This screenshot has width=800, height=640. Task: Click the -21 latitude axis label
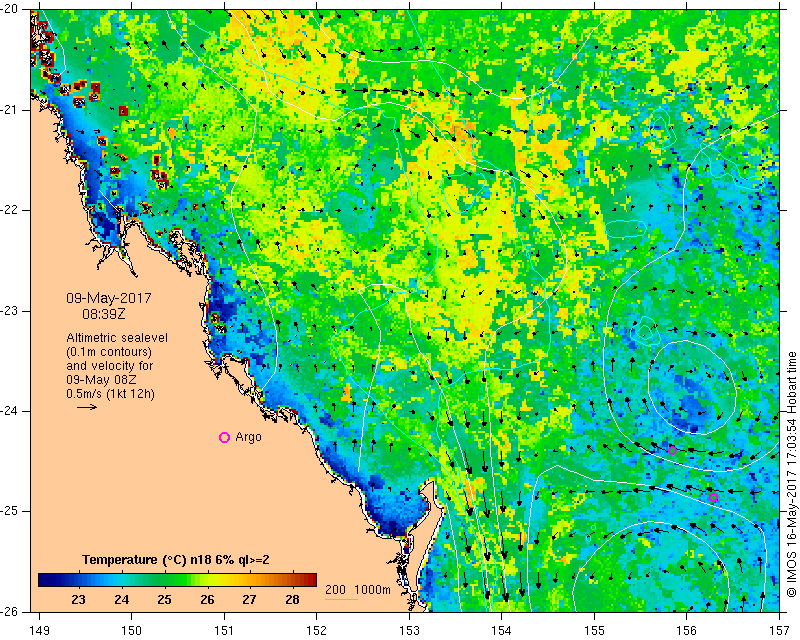(9, 110)
